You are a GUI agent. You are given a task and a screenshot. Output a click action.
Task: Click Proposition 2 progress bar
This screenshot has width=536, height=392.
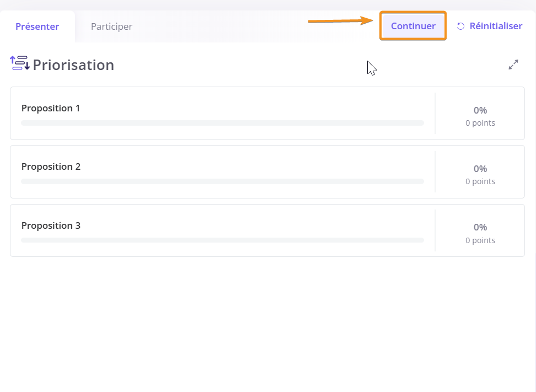(223, 181)
